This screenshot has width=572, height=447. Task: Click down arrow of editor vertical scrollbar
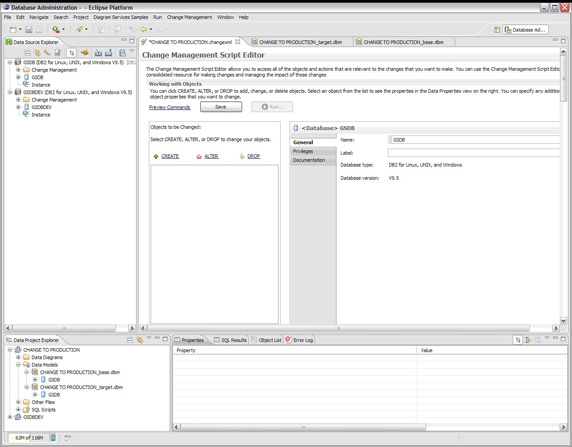563,321
